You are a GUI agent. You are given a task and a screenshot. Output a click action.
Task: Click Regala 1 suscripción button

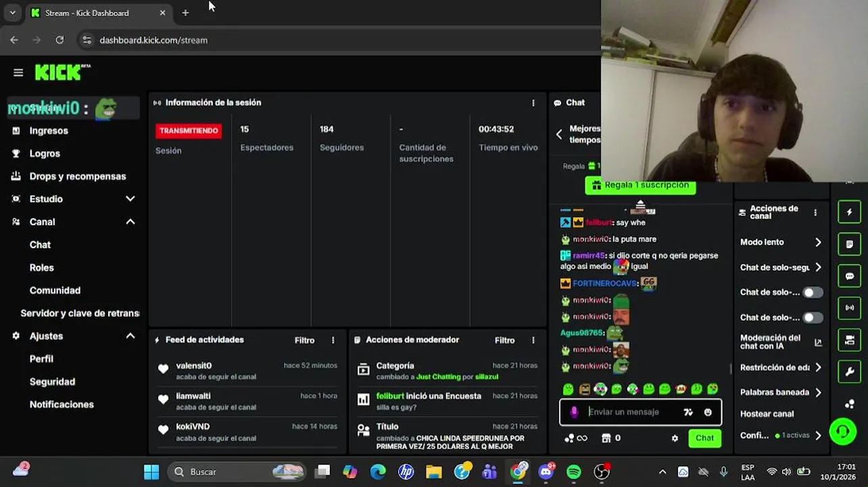coord(640,187)
